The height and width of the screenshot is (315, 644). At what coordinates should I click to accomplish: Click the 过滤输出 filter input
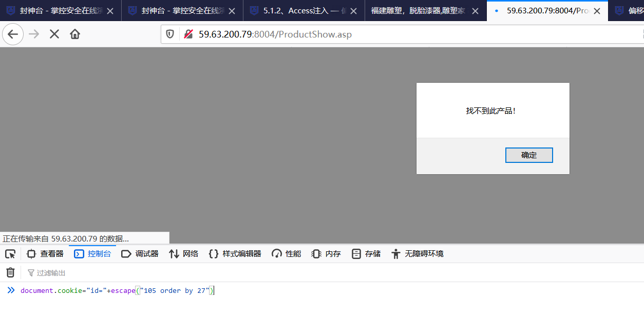pos(334,273)
